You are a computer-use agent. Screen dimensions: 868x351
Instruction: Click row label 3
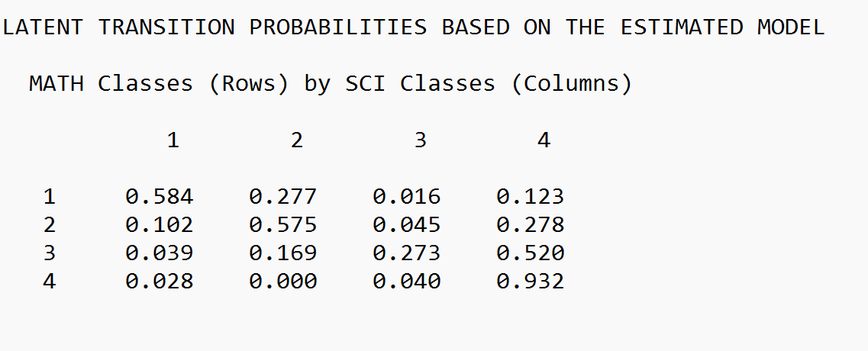click(x=50, y=253)
